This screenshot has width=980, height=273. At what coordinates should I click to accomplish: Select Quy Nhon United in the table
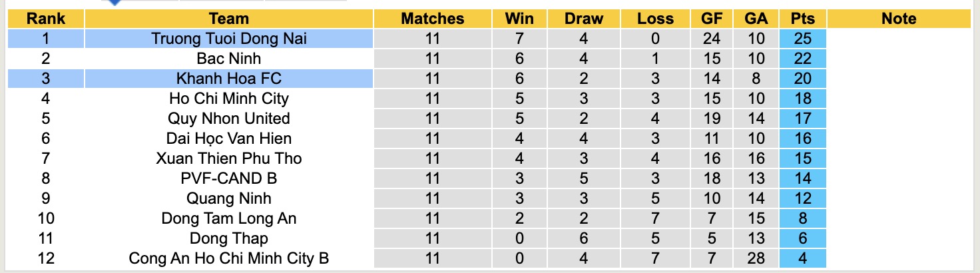(x=228, y=119)
